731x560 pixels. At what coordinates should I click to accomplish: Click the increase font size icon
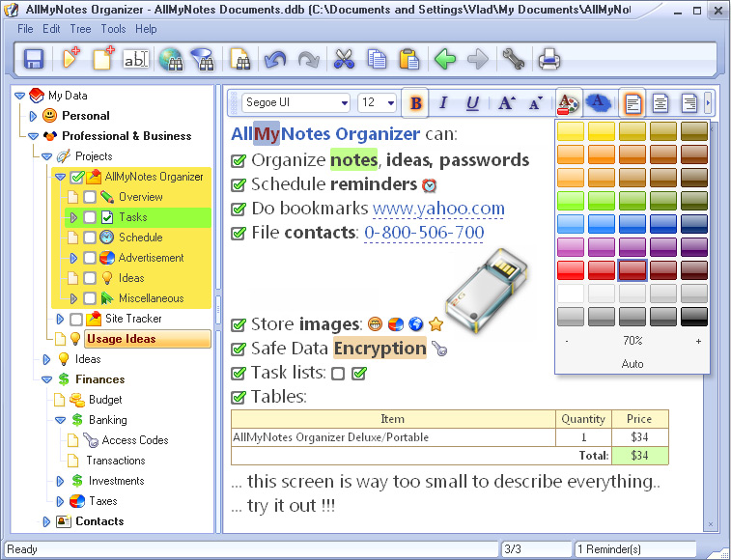click(506, 102)
